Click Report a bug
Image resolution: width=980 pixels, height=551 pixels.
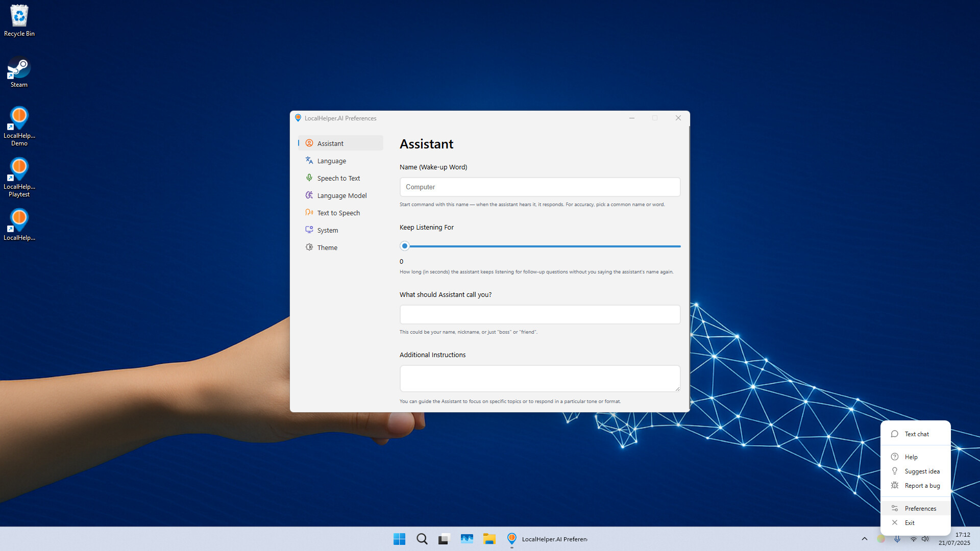pyautogui.click(x=921, y=485)
